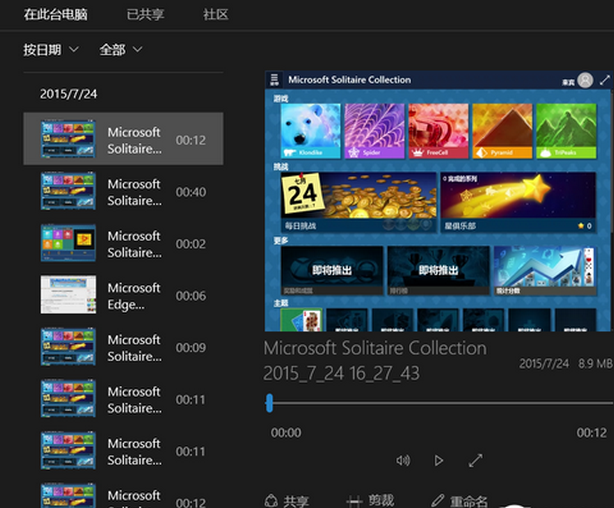The height and width of the screenshot is (508, 614).
Task: Play the selected video clip
Action: [x=439, y=460]
